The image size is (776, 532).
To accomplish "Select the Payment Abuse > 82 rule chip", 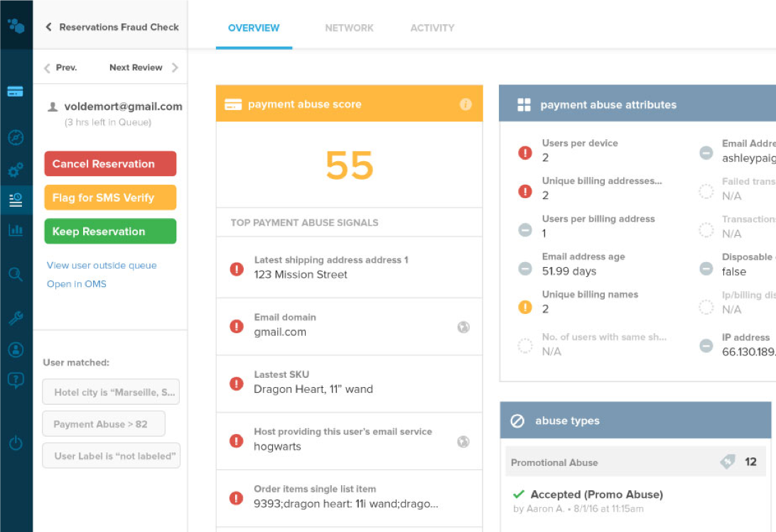I will 104,424.
